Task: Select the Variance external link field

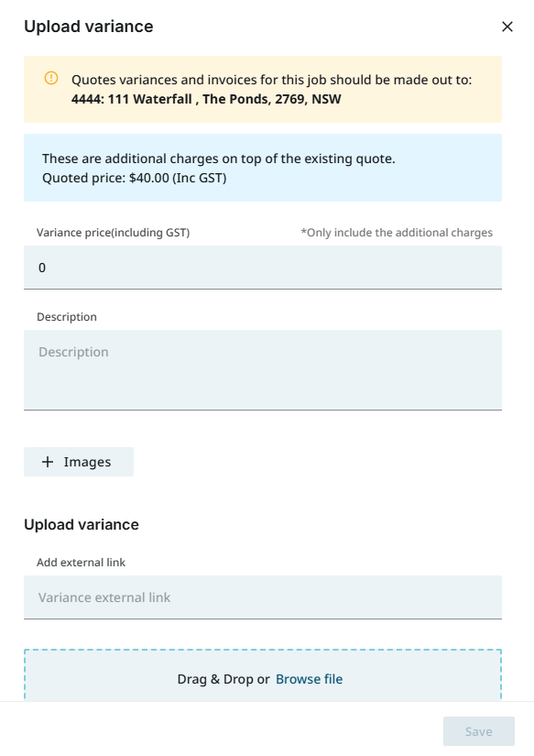Action: (x=263, y=597)
